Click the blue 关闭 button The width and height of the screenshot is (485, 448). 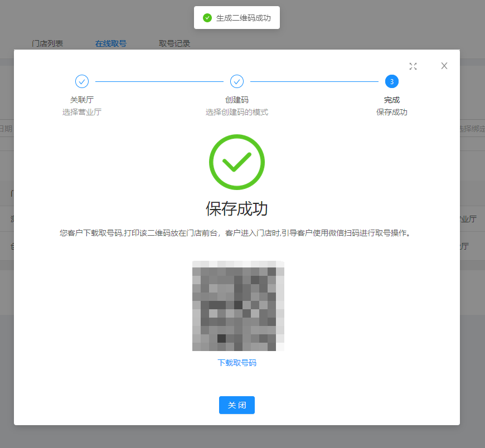click(x=237, y=405)
